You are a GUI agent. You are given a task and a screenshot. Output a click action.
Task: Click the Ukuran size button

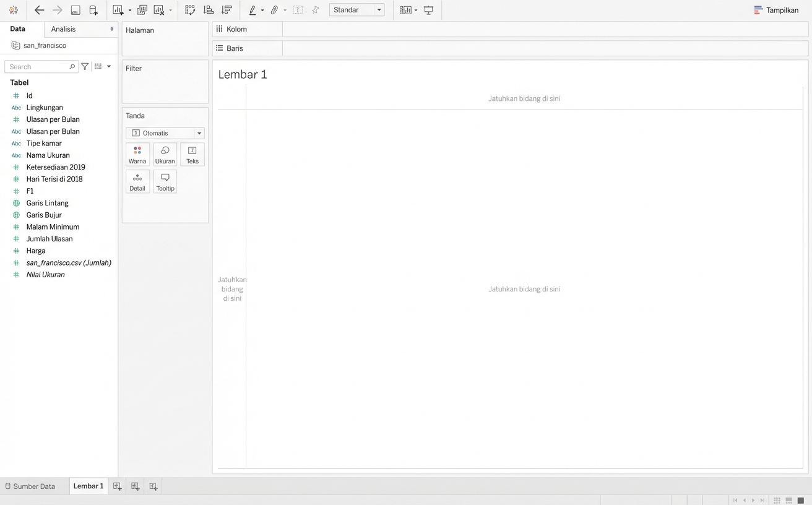pos(165,155)
